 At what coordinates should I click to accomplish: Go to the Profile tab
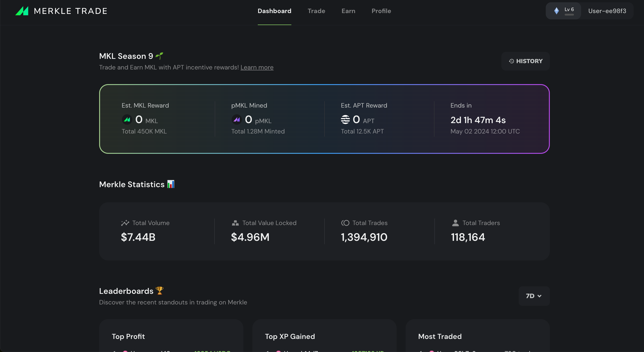click(381, 11)
